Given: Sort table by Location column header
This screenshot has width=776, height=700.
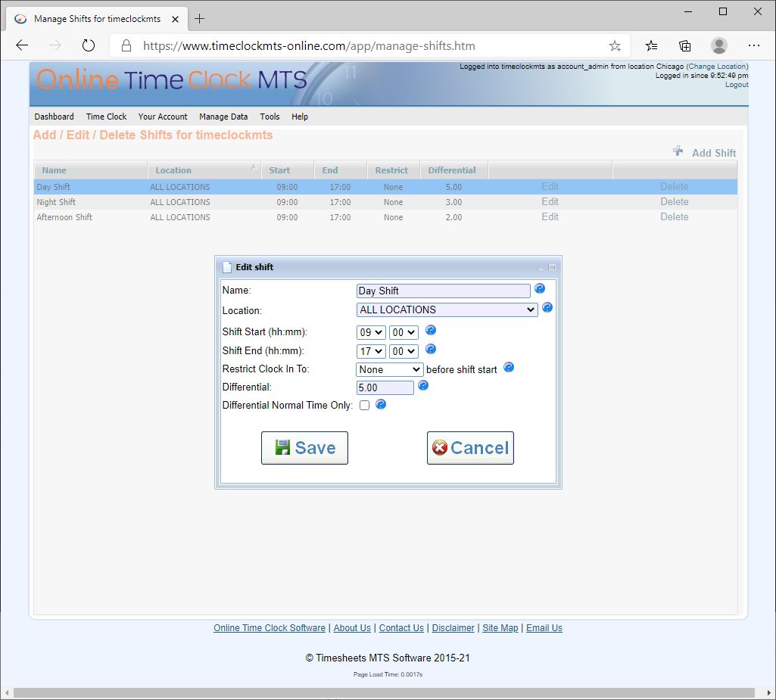Looking at the screenshot, I should [x=204, y=170].
